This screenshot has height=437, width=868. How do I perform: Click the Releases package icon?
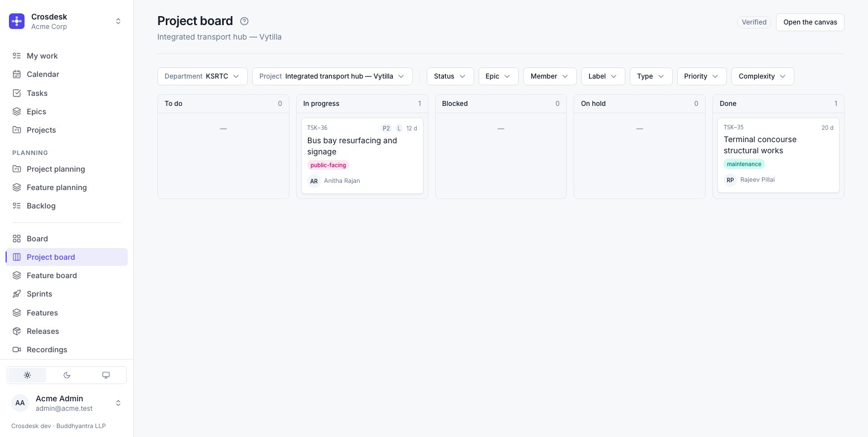[17, 331]
